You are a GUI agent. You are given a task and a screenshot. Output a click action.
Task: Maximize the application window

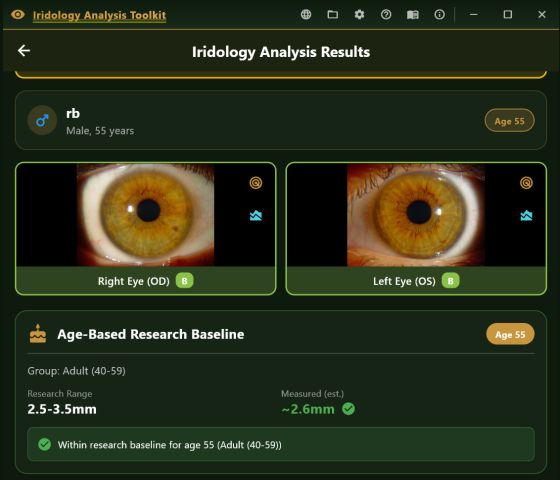point(508,15)
